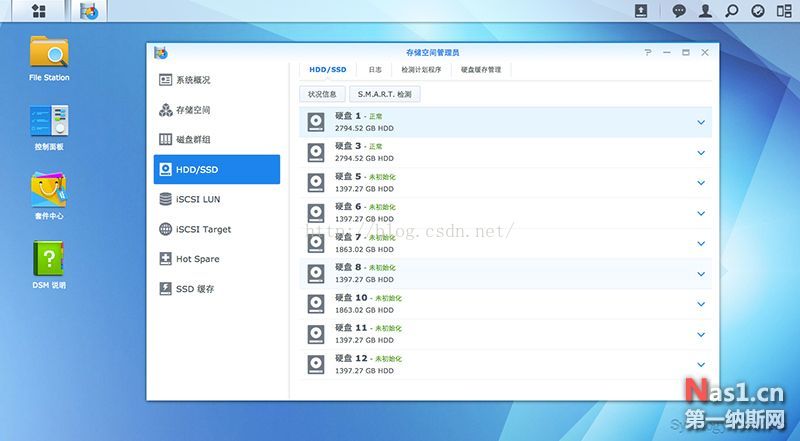
Task: Select 存储空间 in the sidebar
Action: 193,110
